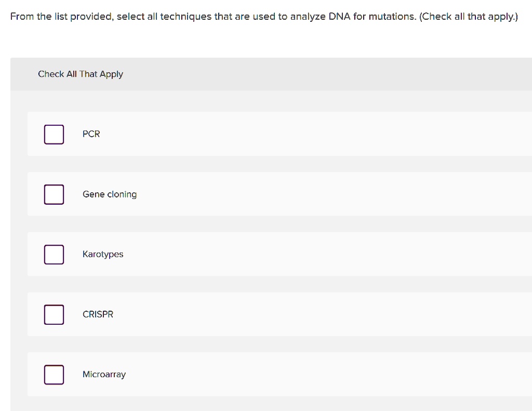Click the Microarray label text

point(104,374)
